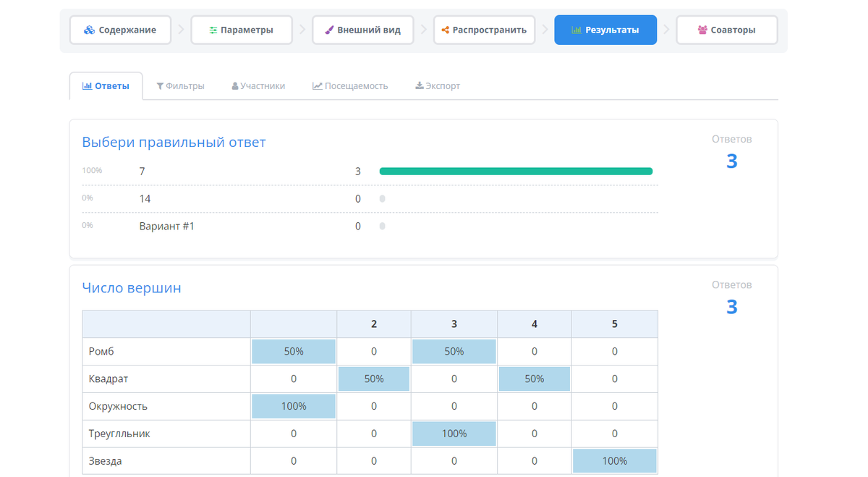Go to Внешний вид step
868x477 pixels.
tap(363, 30)
